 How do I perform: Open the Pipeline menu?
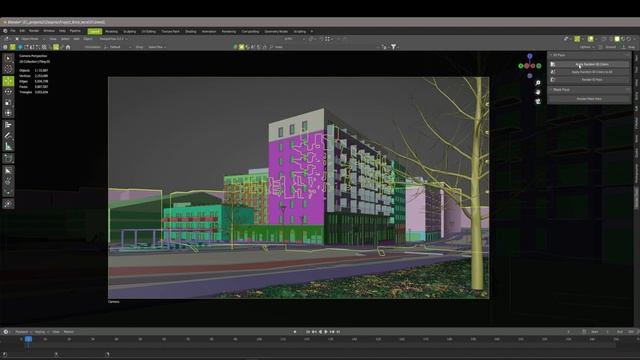75,31
